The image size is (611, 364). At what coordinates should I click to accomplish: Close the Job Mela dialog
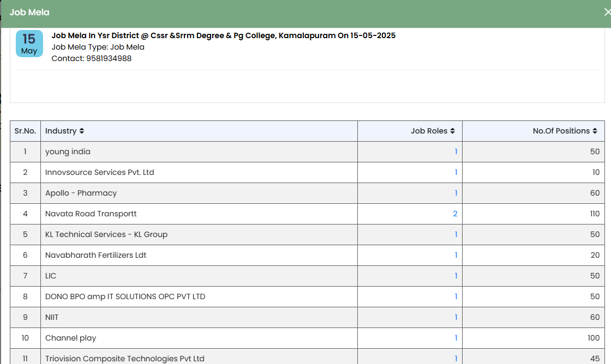[607, 13]
